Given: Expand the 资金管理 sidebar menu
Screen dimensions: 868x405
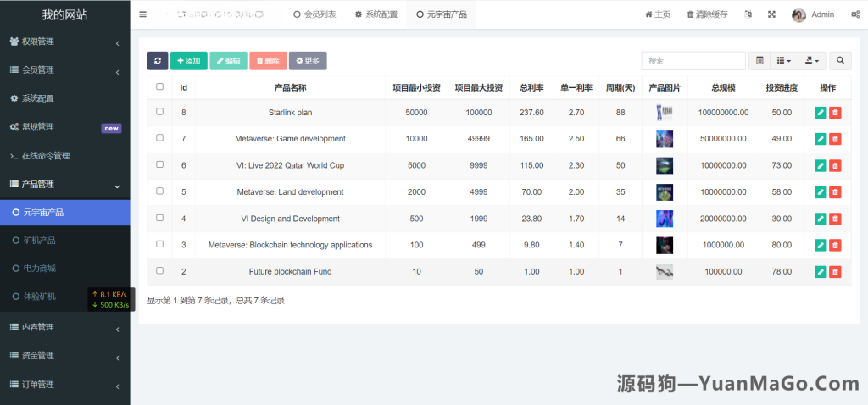Looking at the screenshot, I should point(64,356).
